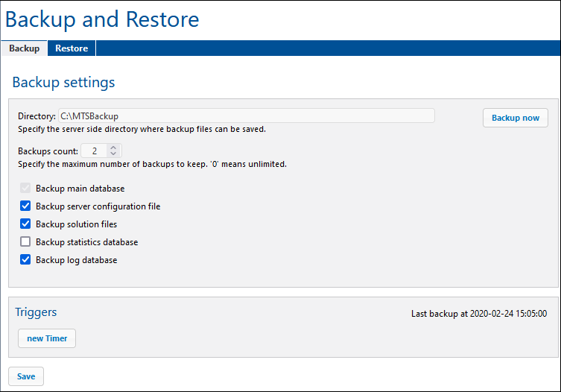Add a new Timer trigger

(x=47, y=338)
